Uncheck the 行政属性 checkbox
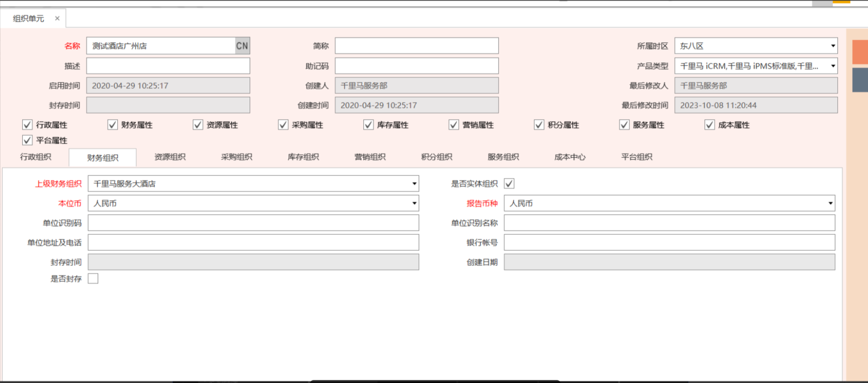The image size is (868, 383). click(x=28, y=125)
